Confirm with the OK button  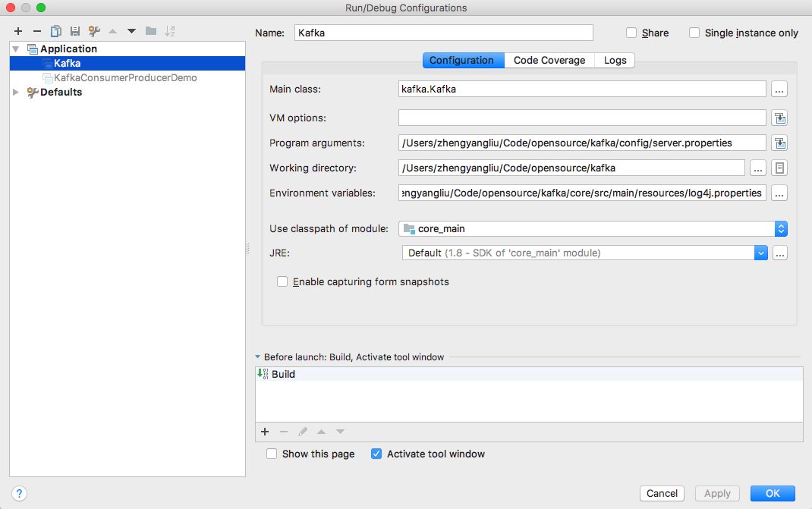click(x=773, y=494)
